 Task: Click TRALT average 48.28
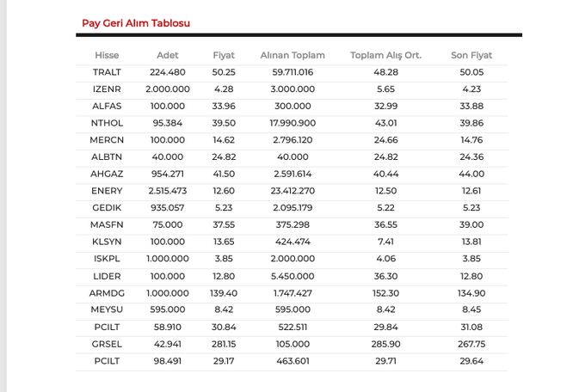coord(385,72)
